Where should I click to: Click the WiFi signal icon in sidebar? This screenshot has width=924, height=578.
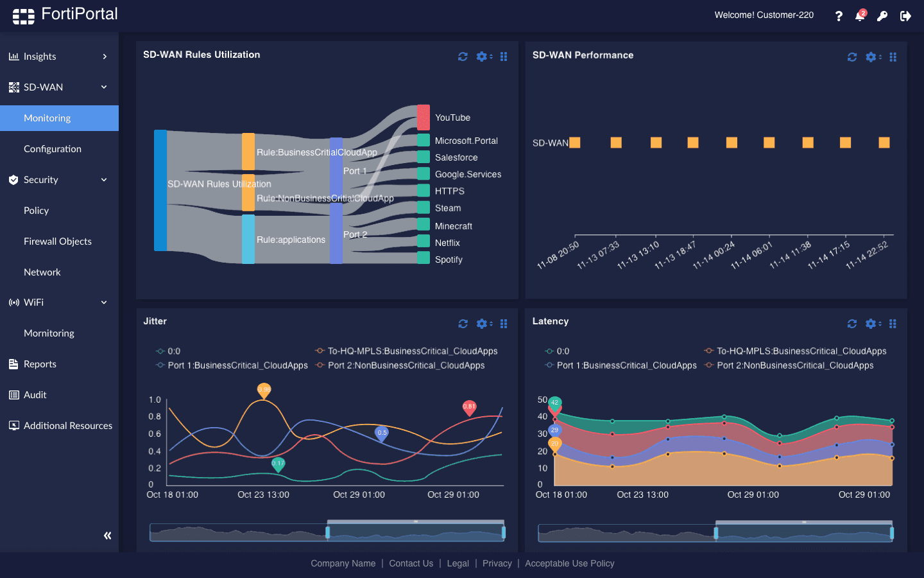click(13, 302)
